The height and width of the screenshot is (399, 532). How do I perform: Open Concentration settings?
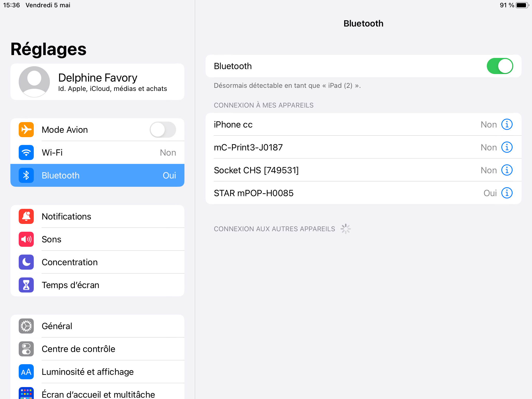pos(97,262)
